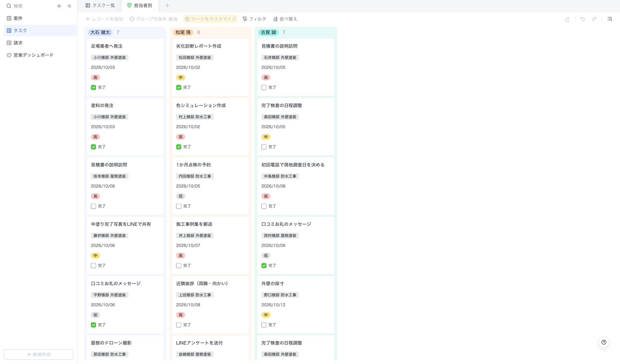
Task: Select the タスク table in sidebar
Action: coord(40,31)
